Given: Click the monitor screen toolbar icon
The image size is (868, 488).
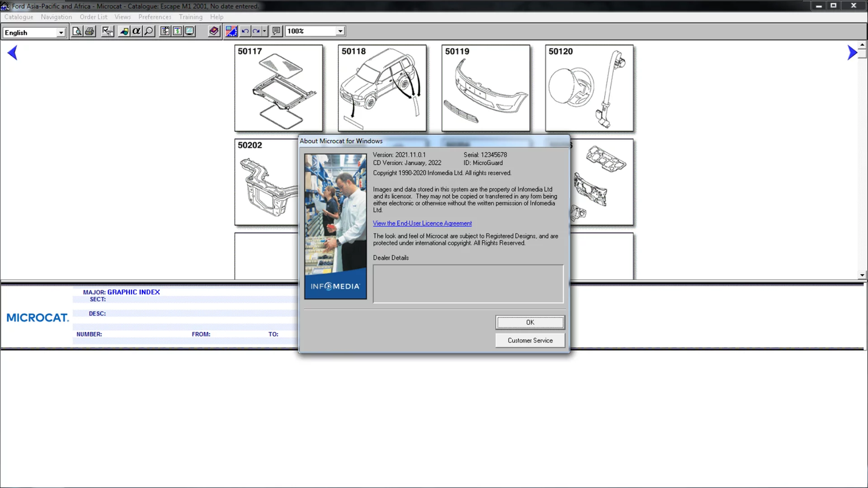Looking at the screenshot, I should 190,31.
